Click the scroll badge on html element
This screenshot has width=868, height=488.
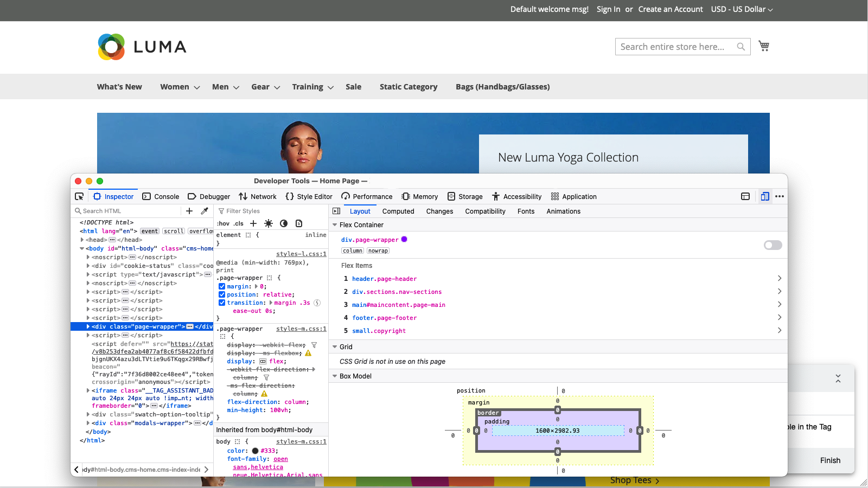coord(174,231)
